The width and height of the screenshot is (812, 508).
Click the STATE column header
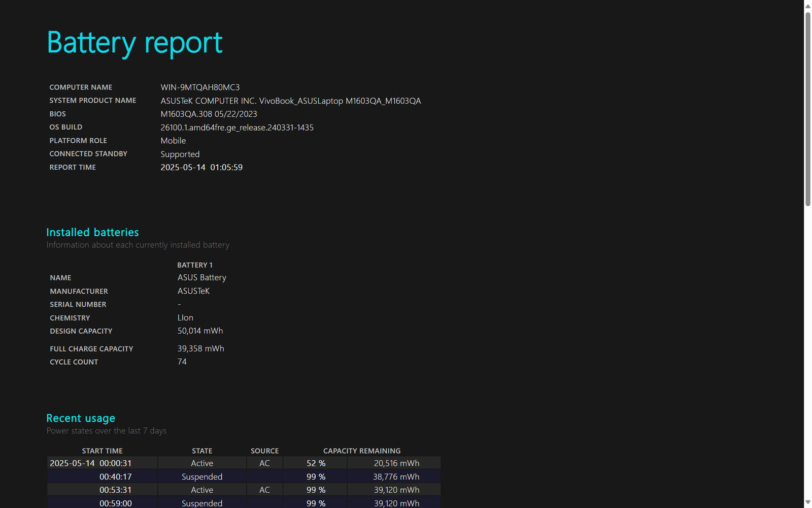[x=202, y=451]
